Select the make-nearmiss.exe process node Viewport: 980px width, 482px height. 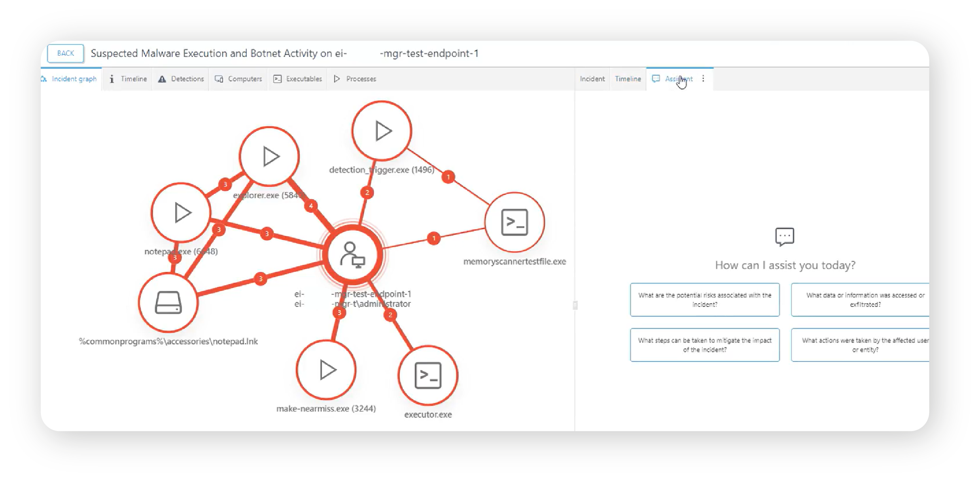tap(326, 370)
